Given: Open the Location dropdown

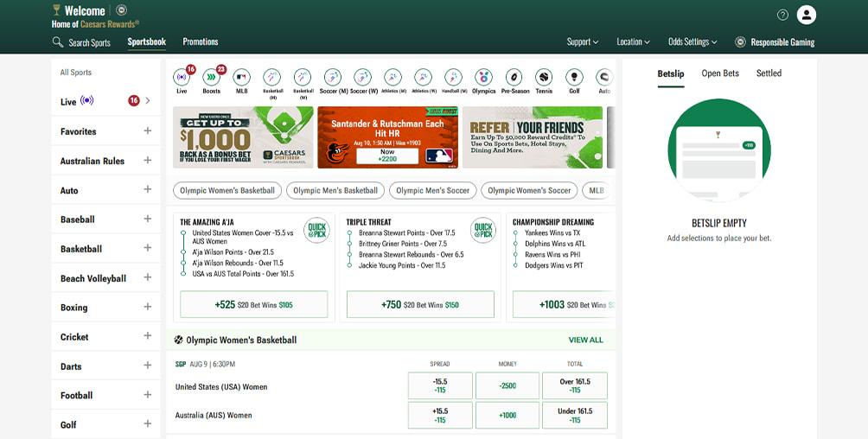Looking at the screenshot, I should click(634, 42).
